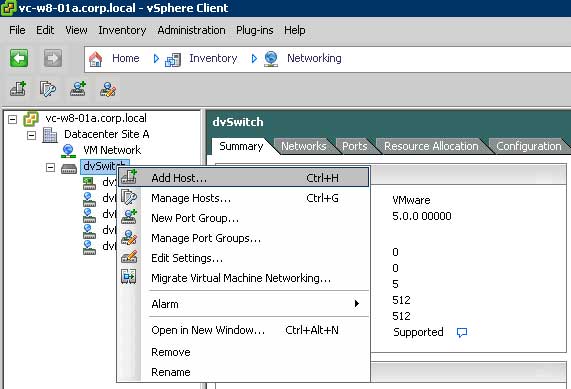The width and height of the screenshot is (571, 389).
Task: Click the Inventory breadcrumb text
Action: (x=213, y=58)
